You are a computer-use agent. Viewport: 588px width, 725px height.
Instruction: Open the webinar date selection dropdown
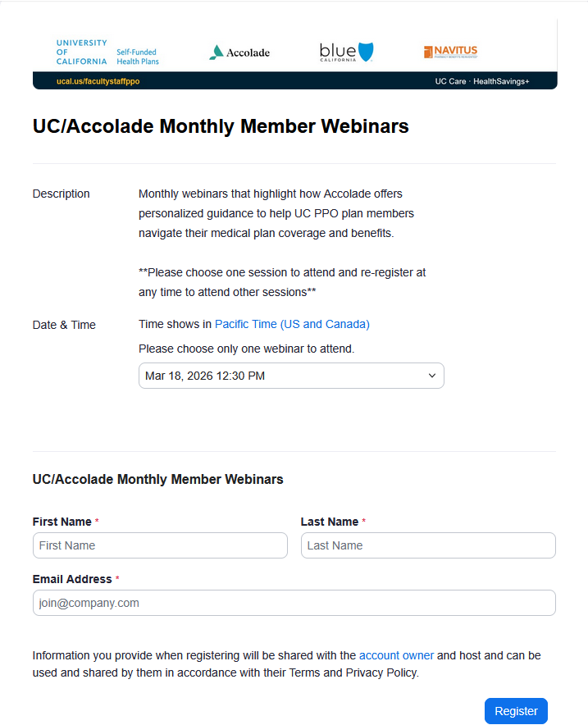(x=291, y=376)
